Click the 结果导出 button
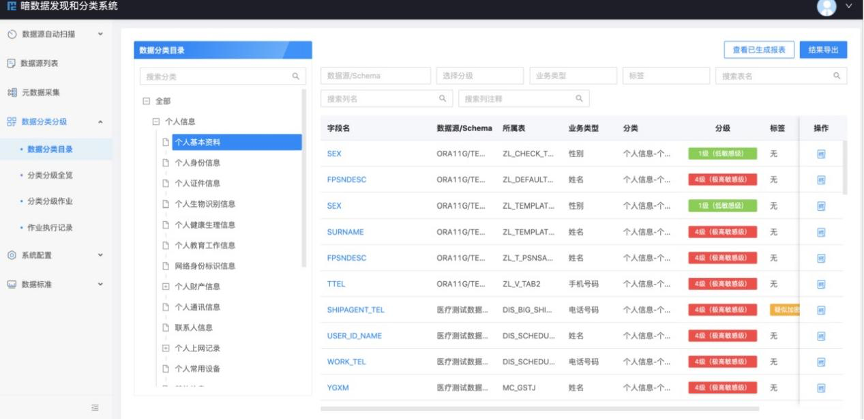This screenshot has height=420, width=864. tap(823, 49)
